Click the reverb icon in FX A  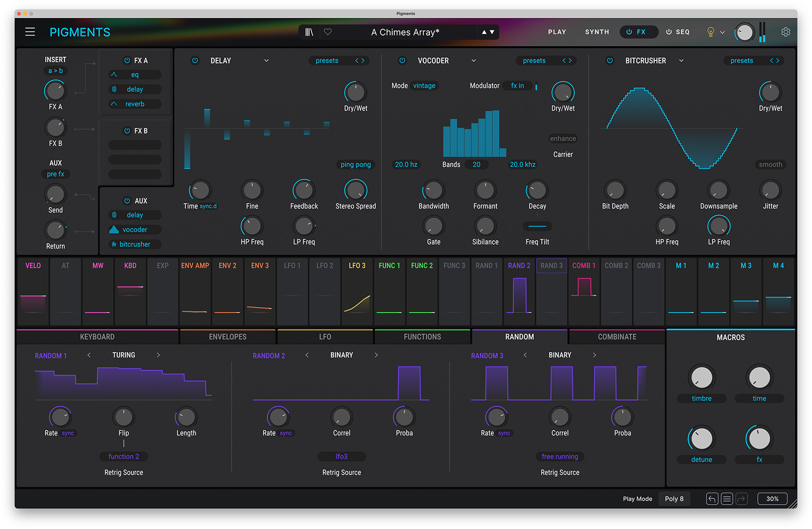(x=114, y=104)
